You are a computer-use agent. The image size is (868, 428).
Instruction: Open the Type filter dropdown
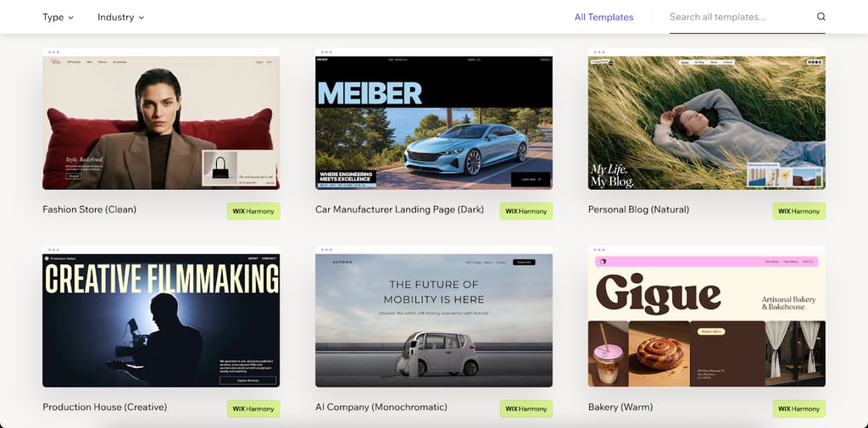point(58,17)
